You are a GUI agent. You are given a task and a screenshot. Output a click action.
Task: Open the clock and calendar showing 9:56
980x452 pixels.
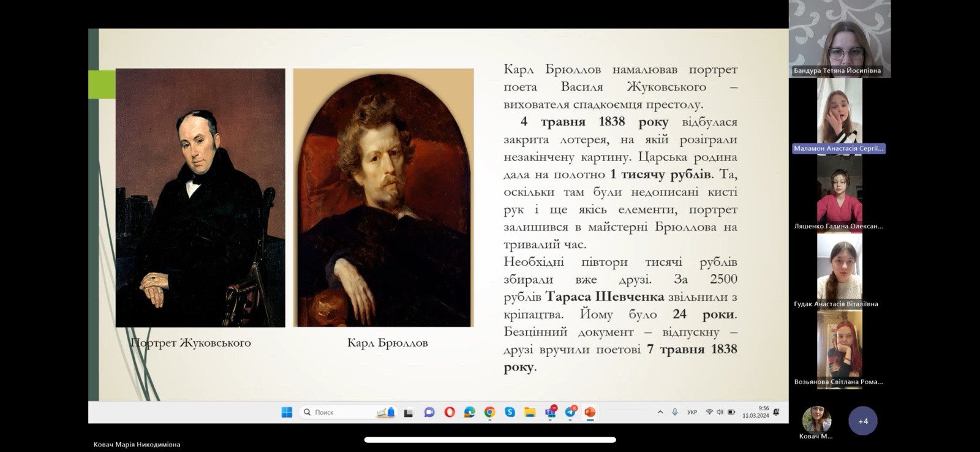[x=756, y=412]
